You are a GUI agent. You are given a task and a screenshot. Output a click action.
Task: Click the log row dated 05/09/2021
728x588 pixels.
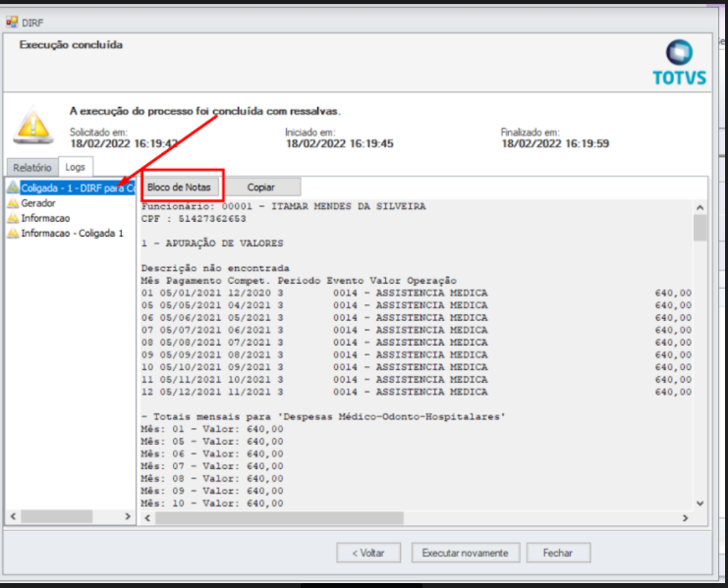tap(417, 354)
